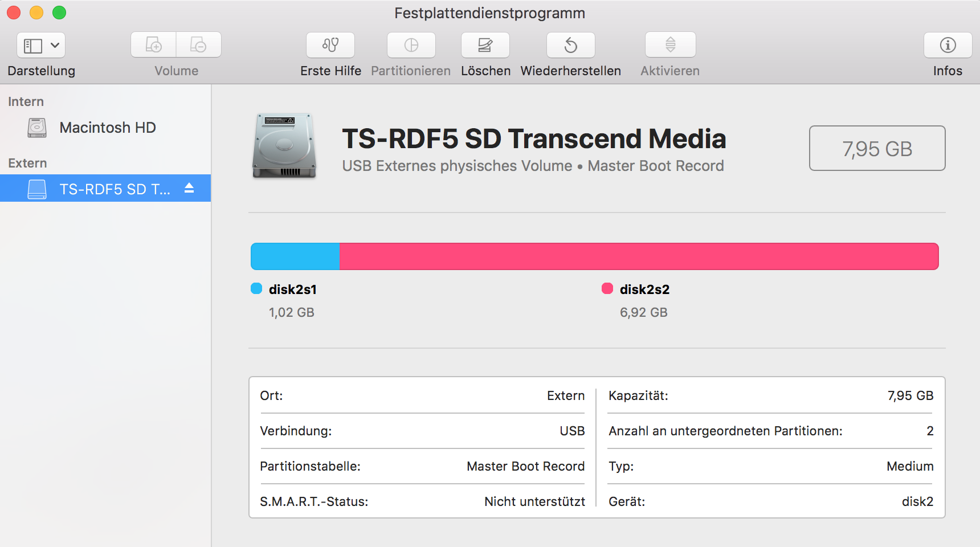Click the Typ value Medium

[910, 466]
